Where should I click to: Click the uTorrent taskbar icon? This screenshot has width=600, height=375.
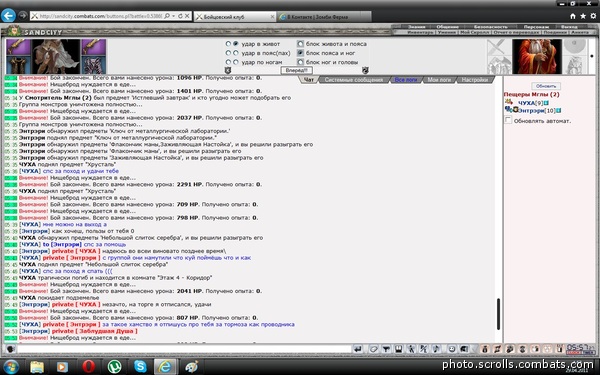(114, 367)
